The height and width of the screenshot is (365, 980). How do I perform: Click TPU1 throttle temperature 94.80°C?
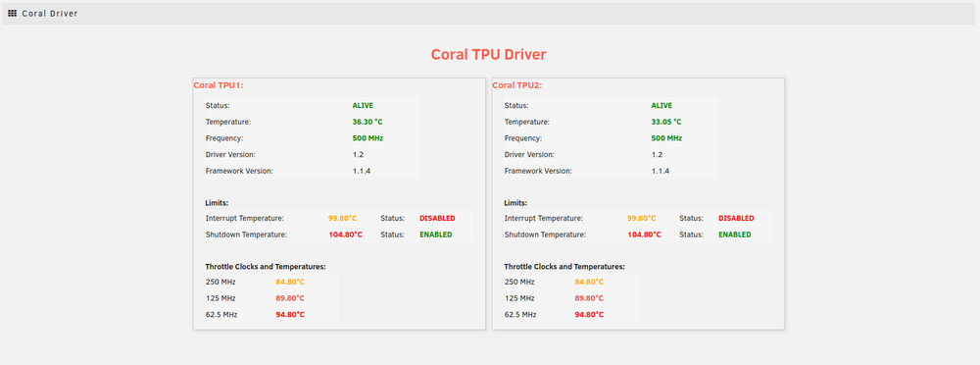point(290,314)
